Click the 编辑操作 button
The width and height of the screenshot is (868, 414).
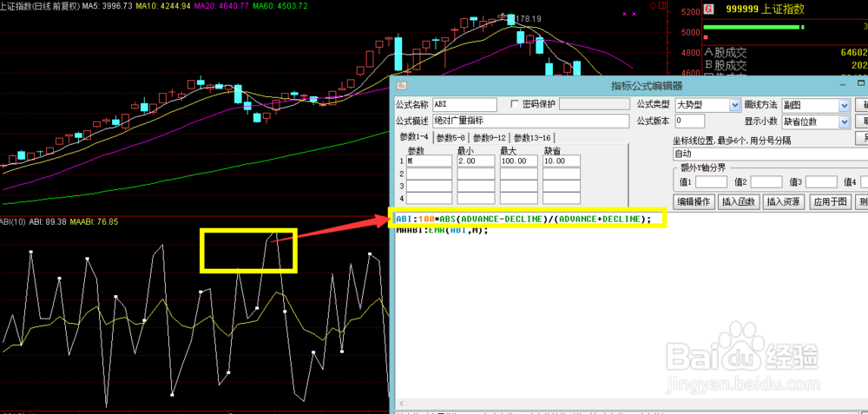click(x=694, y=202)
